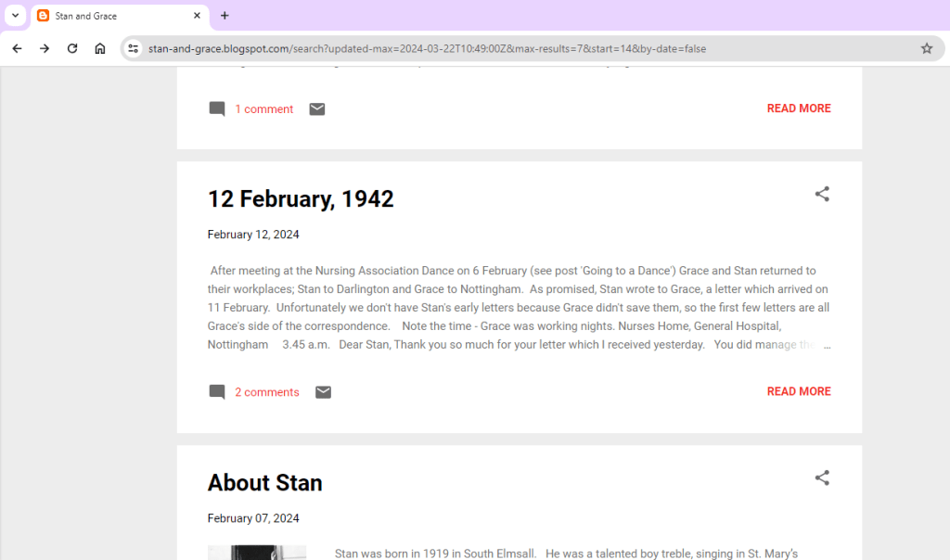This screenshot has height=560, width=950.
Task: Email the top post using its envelope icon
Action: tap(316, 108)
